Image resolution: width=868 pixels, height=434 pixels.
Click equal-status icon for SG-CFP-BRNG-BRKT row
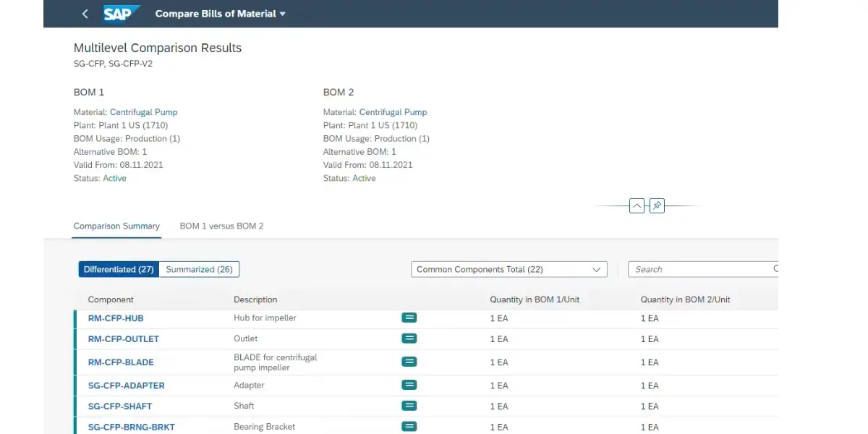(x=409, y=427)
